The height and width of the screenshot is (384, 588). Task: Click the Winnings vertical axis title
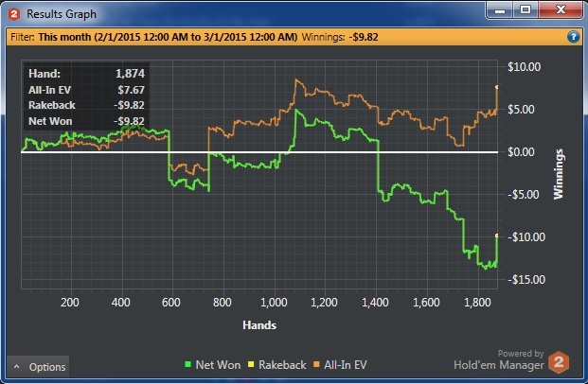[x=559, y=174]
